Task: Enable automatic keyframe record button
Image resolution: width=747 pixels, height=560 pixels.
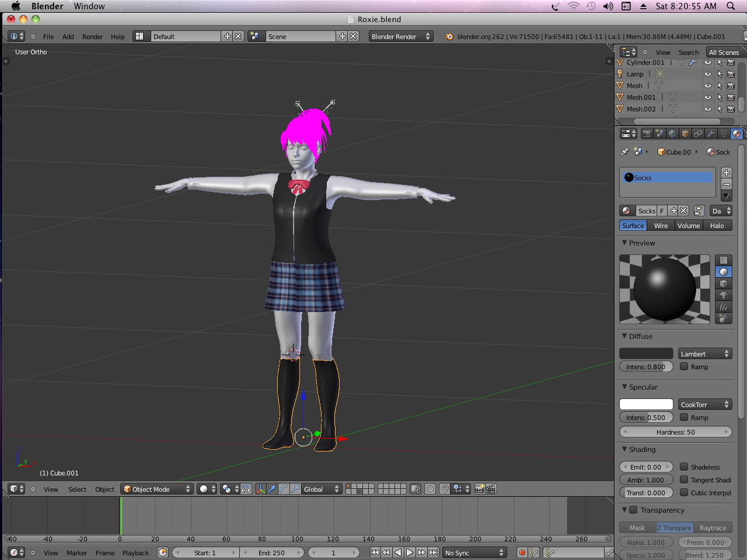Action: 522,552
